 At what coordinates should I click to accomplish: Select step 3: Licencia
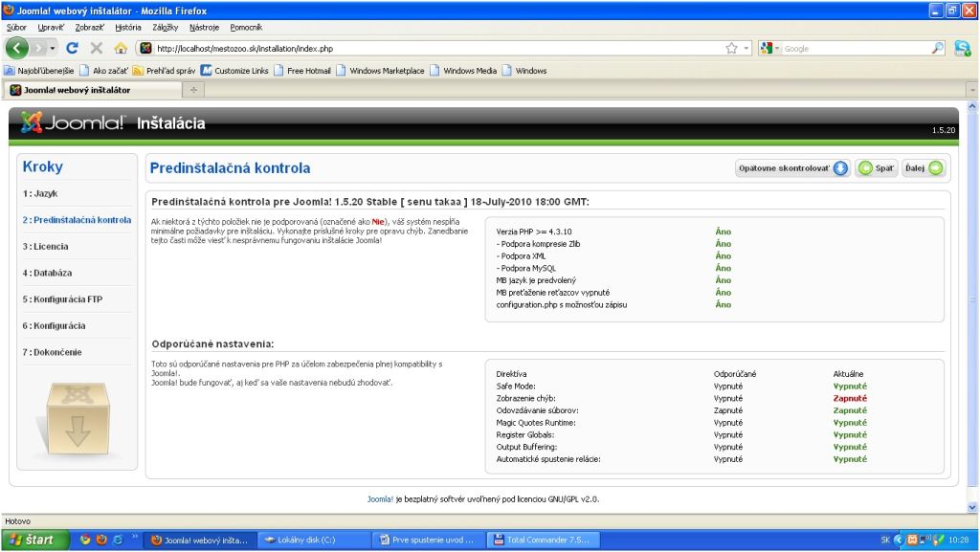coord(46,246)
